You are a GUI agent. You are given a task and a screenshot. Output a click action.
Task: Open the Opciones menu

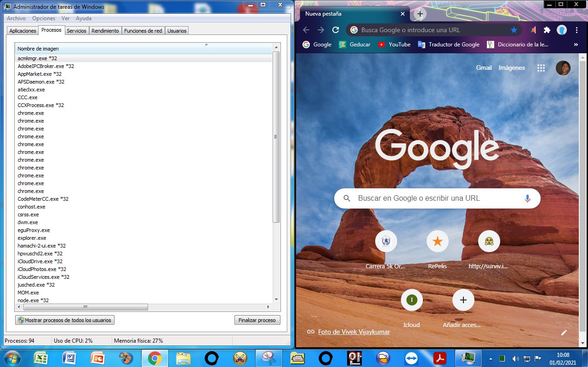pos(44,18)
